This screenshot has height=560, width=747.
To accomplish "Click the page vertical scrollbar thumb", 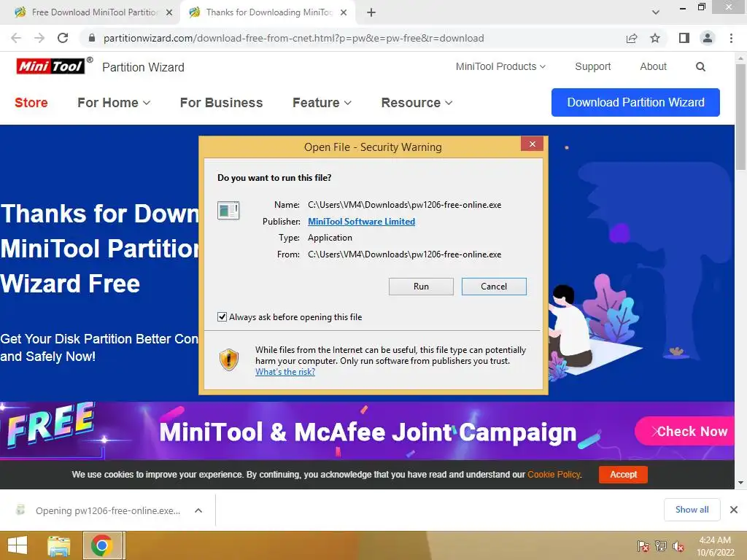I will tap(740, 117).
